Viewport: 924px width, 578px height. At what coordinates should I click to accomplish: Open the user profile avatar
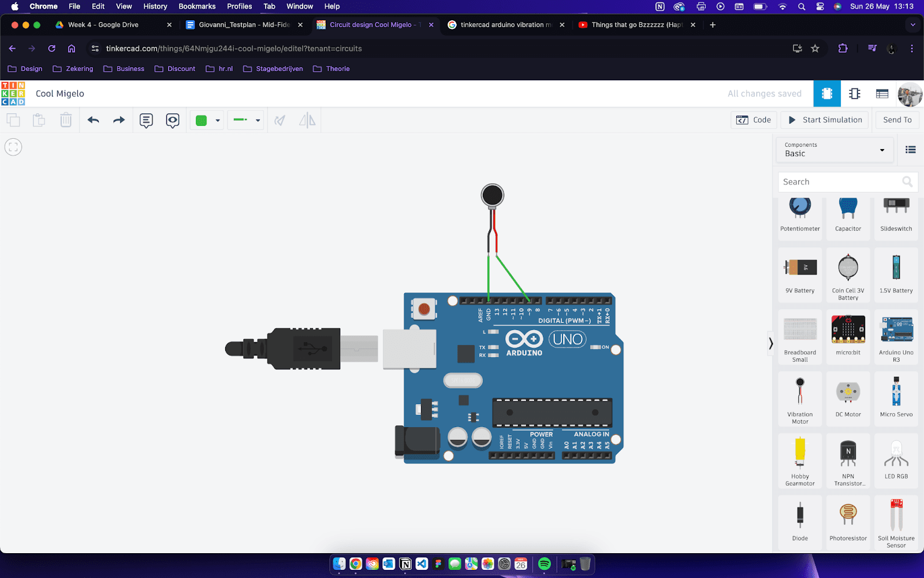point(910,94)
